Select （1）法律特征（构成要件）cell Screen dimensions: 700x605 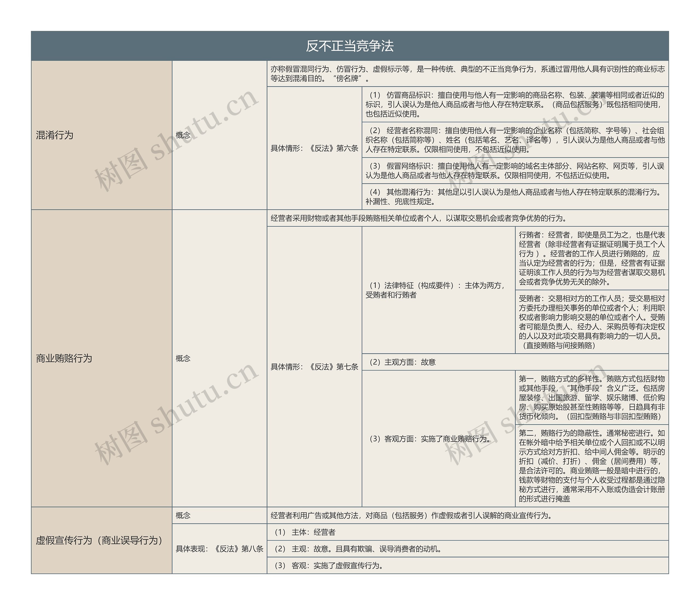point(439,290)
